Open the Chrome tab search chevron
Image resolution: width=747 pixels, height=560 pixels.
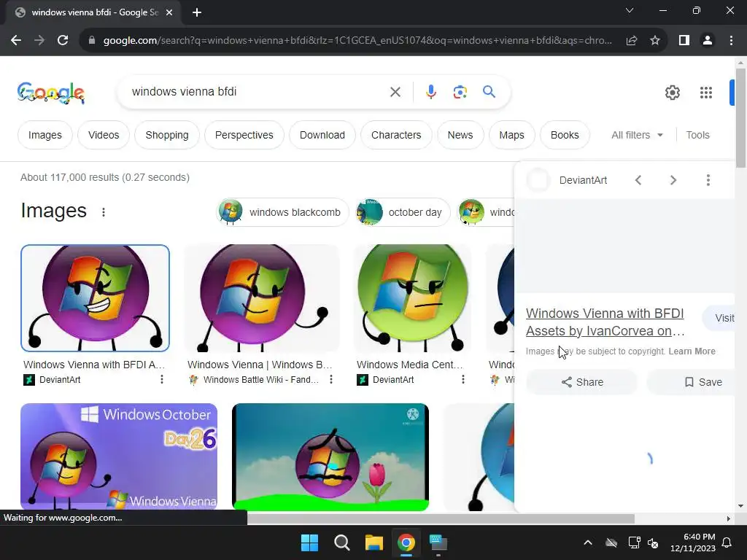pos(630,10)
